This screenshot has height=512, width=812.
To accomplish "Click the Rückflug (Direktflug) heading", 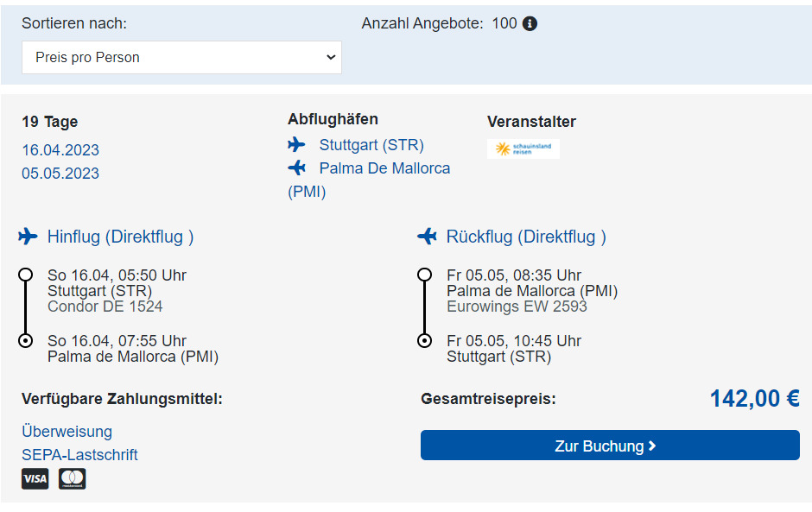I will coord(526,236).
